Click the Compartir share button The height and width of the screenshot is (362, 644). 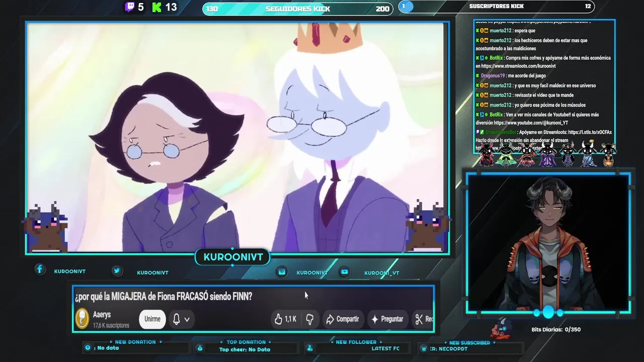tap(342, 319)
